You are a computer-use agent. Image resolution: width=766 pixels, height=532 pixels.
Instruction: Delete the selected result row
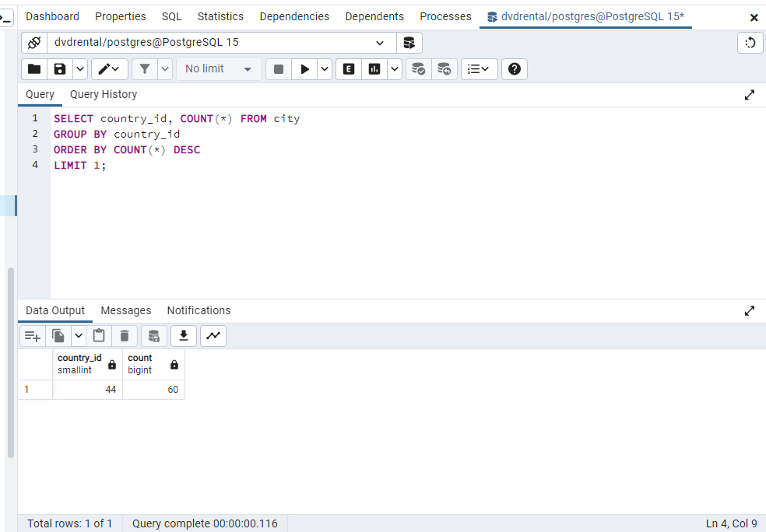tap(125, 335)
